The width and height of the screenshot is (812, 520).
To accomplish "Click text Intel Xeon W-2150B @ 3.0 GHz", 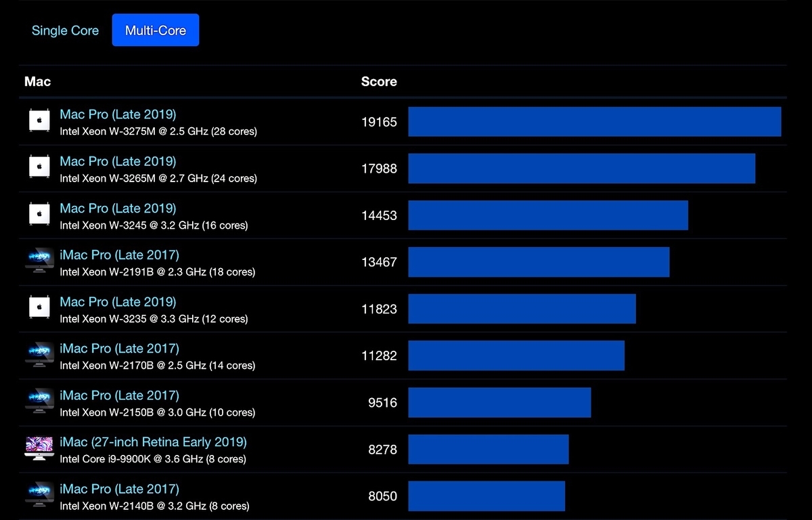I will pos(133,412).
